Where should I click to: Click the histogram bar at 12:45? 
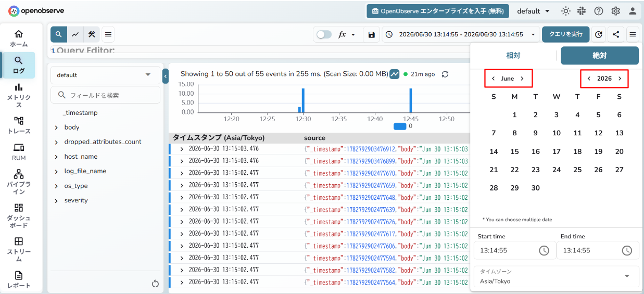tap(411, 100)
